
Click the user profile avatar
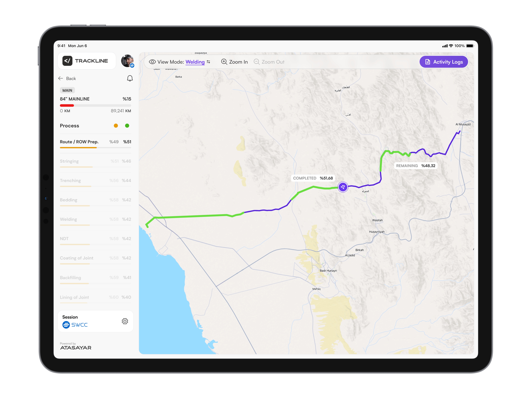127,61
